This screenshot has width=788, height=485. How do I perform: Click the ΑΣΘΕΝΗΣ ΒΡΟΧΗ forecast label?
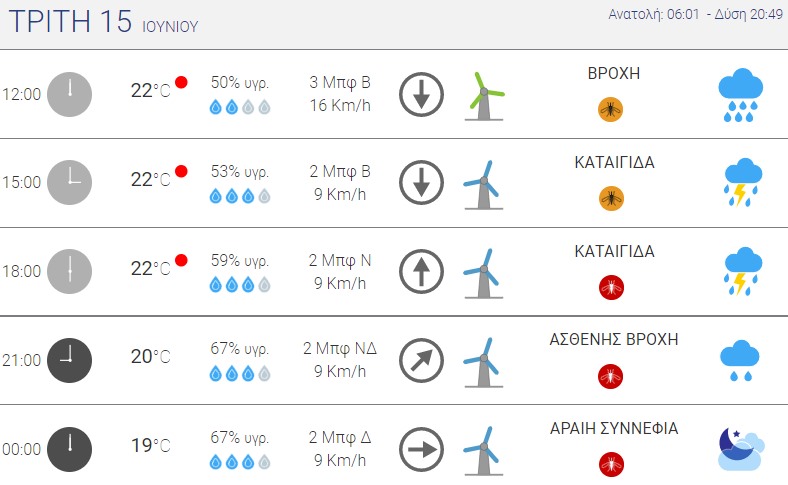pos(614,340)
